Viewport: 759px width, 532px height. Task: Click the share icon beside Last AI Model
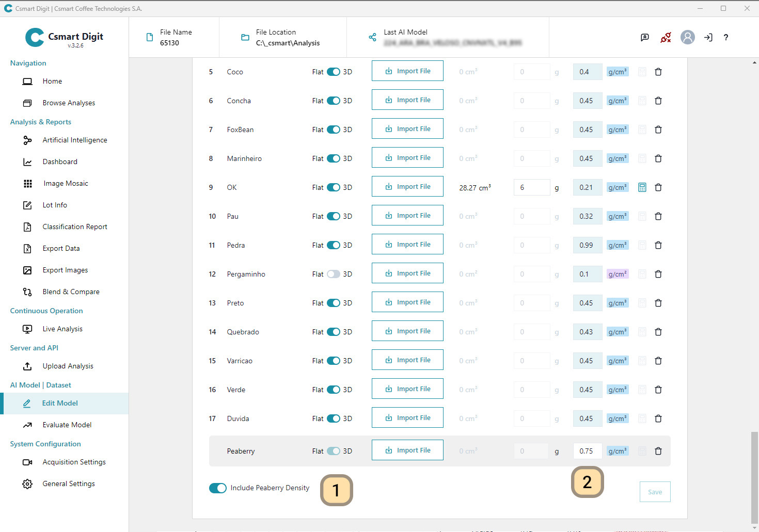[372, 37]
